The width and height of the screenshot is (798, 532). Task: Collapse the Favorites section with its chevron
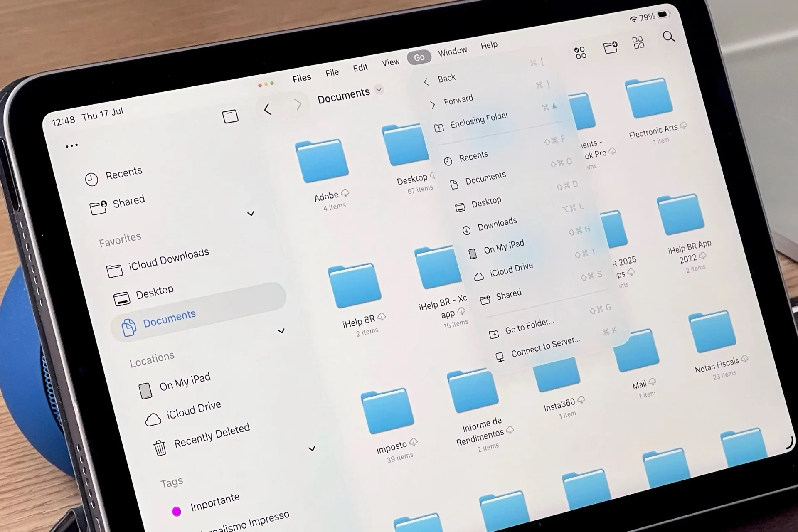[x=251, y=214]
